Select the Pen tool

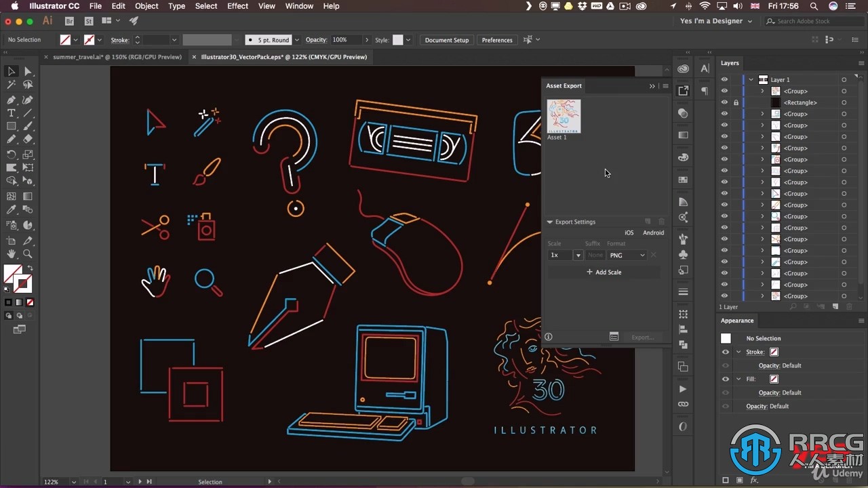[x=12, y=100]
